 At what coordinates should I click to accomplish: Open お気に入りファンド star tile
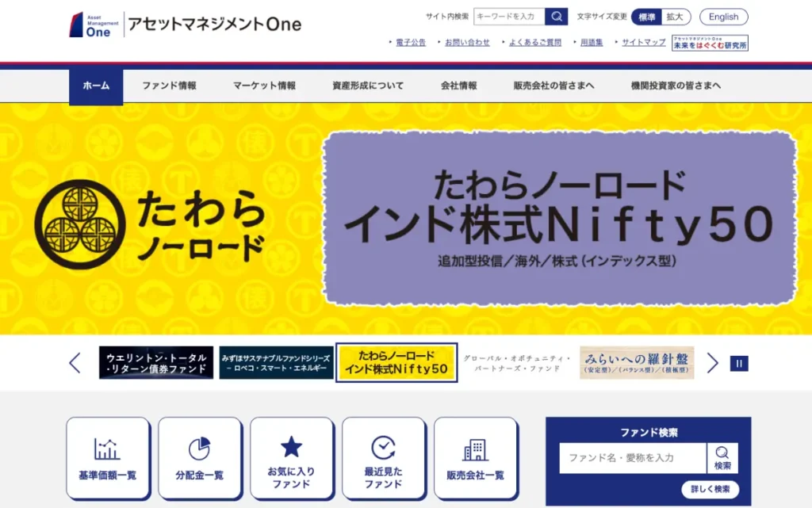point(291,458)
